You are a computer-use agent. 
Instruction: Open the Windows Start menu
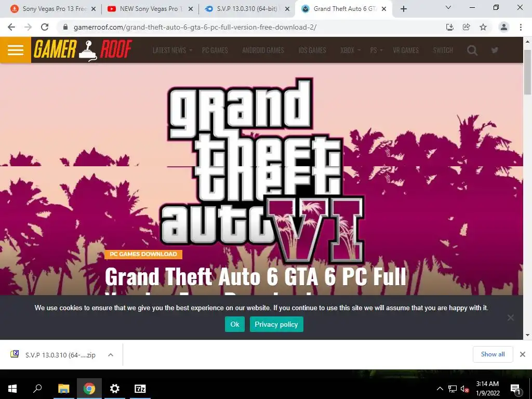(12, 389)
